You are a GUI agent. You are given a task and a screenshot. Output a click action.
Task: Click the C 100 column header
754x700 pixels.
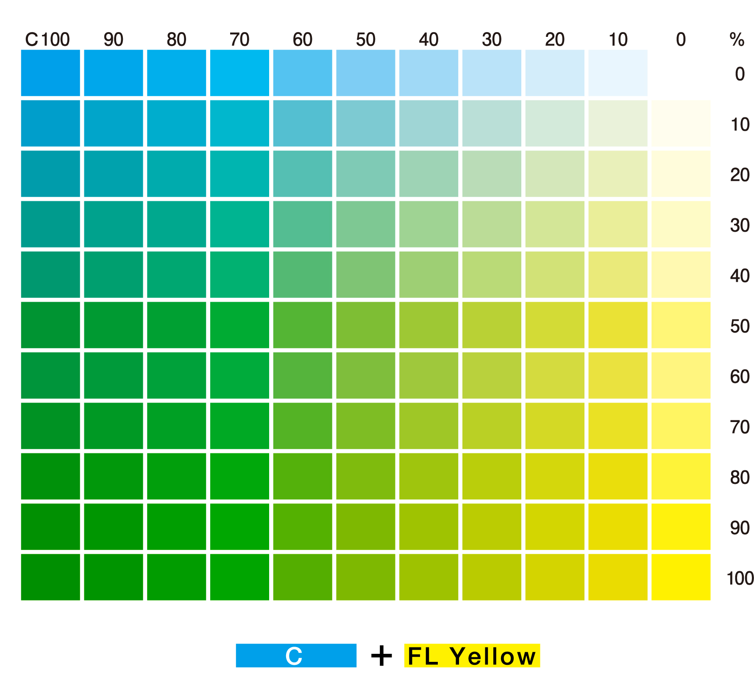pos(47,40)
